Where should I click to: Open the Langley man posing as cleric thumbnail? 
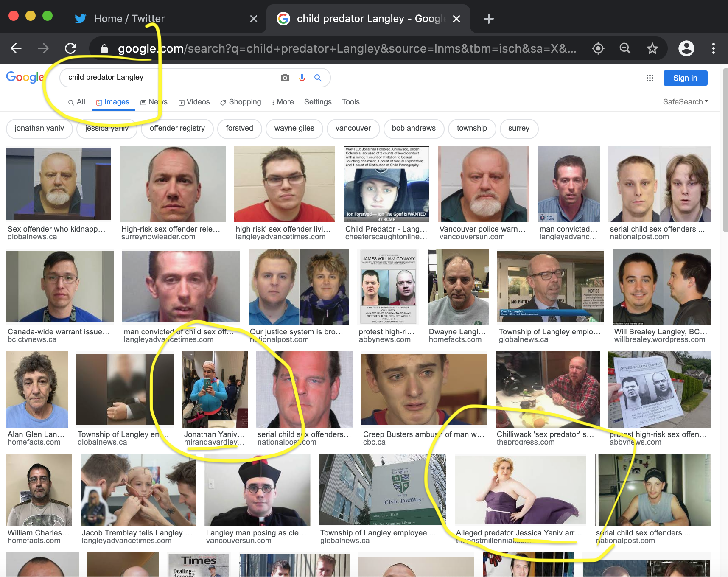click(x=257, y=490)
